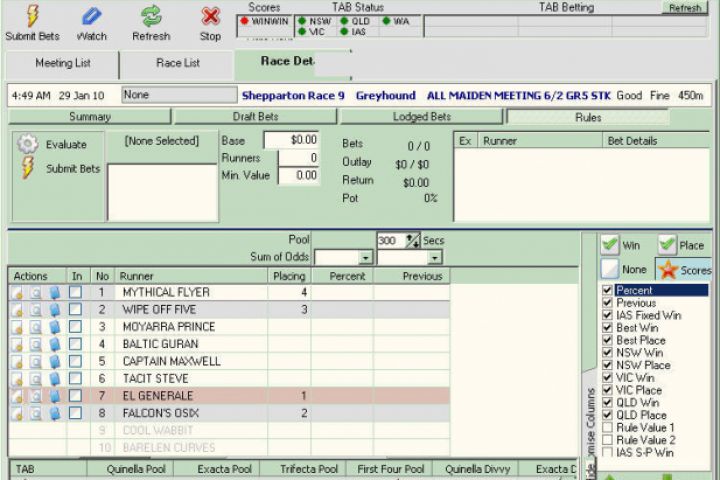
Task: Uncheck the Best Place column checkbox
Action: click(607, 340)
